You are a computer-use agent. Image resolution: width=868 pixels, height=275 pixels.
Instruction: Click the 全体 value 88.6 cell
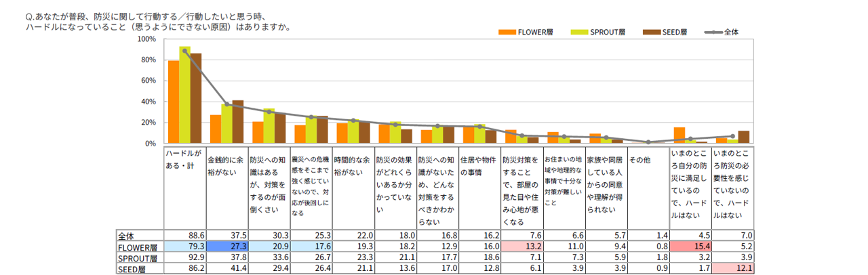click(184, 236)
